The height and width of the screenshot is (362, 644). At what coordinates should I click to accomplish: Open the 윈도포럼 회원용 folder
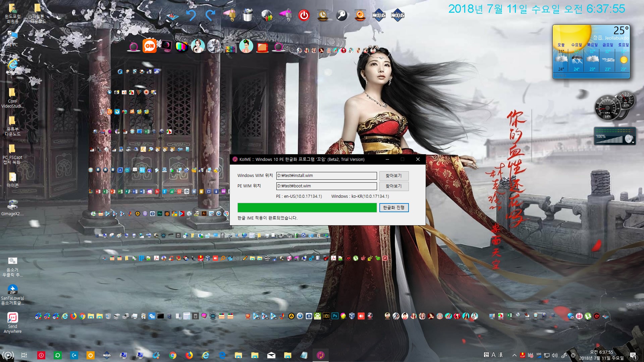[x=12, y=13]
